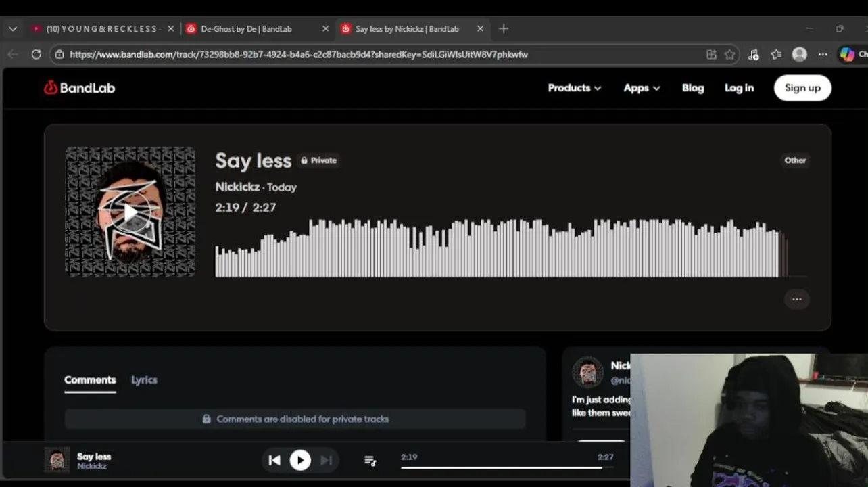Seek within the track waveform
The image size is (868, 487).
[x=511, y=248]
